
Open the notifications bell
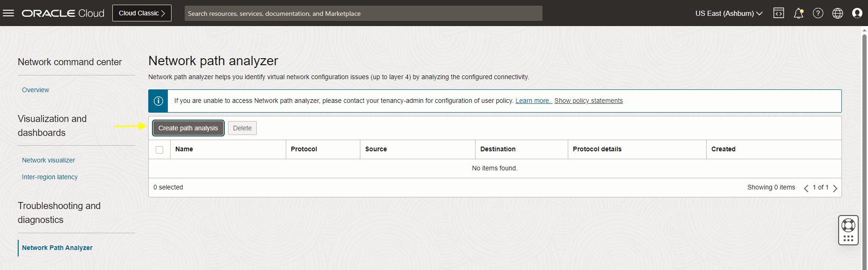(x=799, y=13)
